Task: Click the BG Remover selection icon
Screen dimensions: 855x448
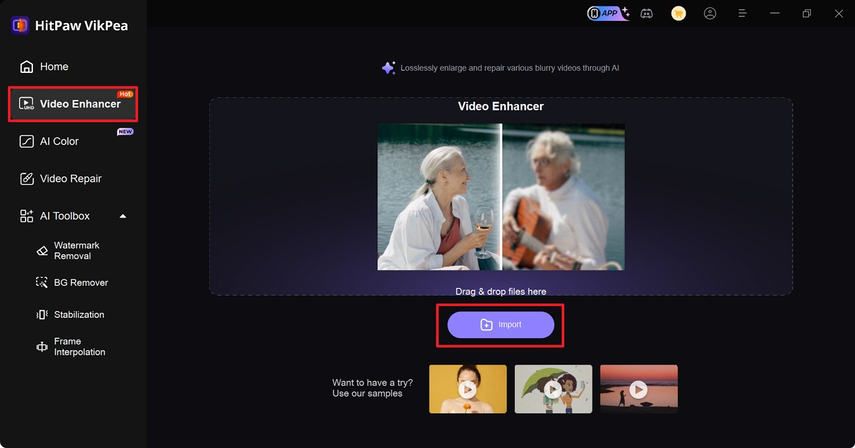Action: click(x=42, y=282)
